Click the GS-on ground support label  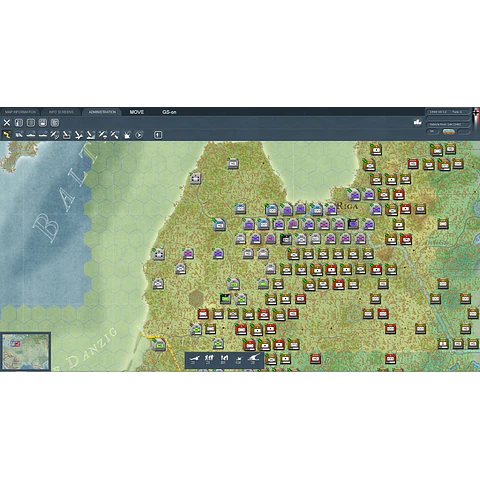169,112
